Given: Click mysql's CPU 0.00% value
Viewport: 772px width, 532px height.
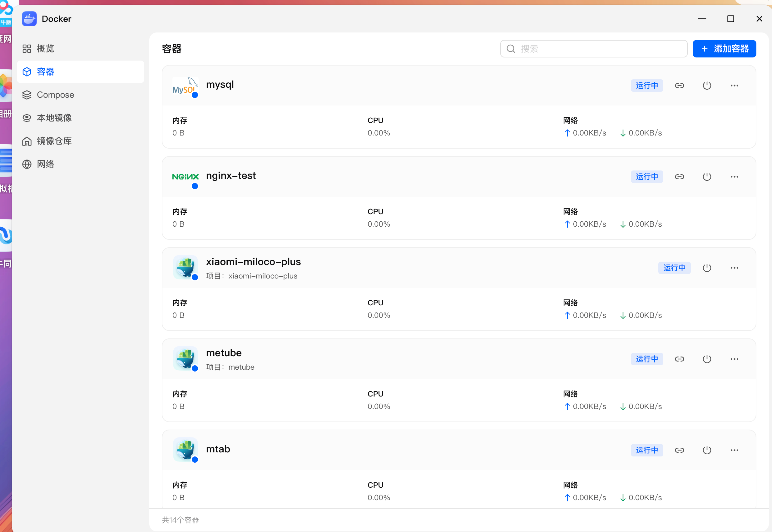Looking at the screenshot, I should tap(379, 133).
